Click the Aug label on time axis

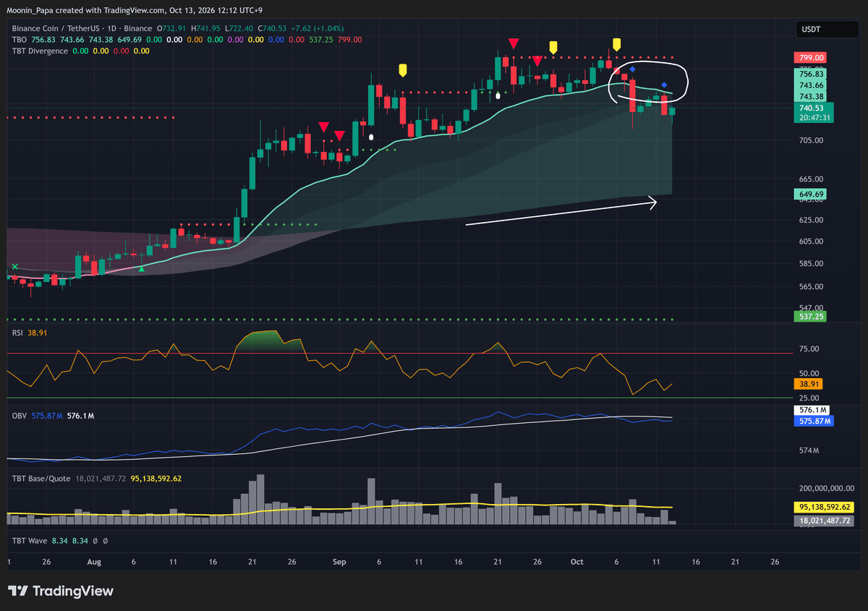(x=93, y=562)
